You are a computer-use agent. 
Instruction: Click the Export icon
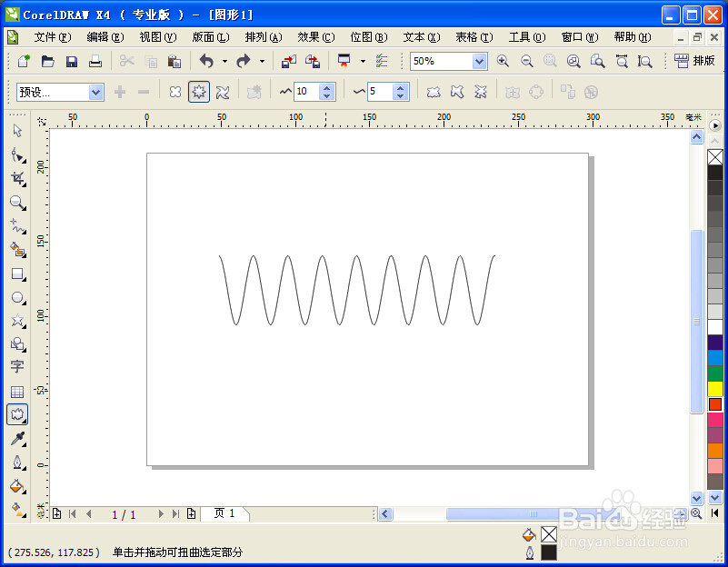pyautogui.click(x=313, y=61)
